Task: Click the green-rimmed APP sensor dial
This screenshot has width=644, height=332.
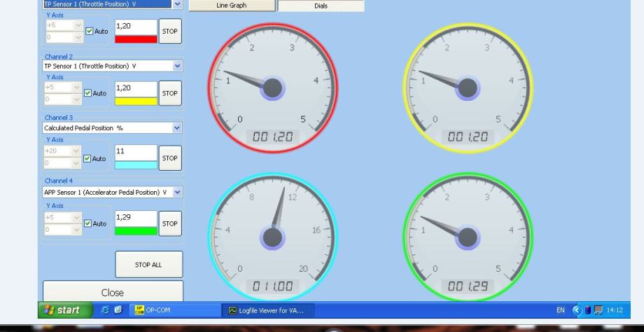Action: 468,237
